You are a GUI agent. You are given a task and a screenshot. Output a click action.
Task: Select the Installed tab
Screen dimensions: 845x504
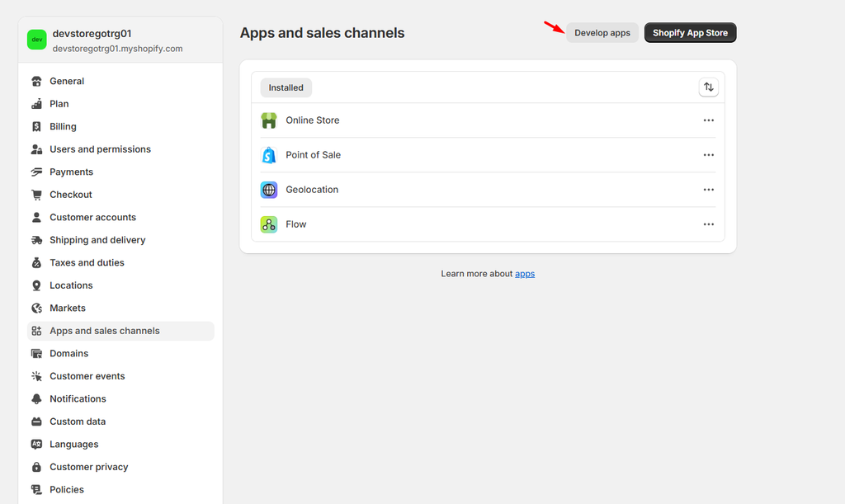pyautogui.click(x=286, y=87)
